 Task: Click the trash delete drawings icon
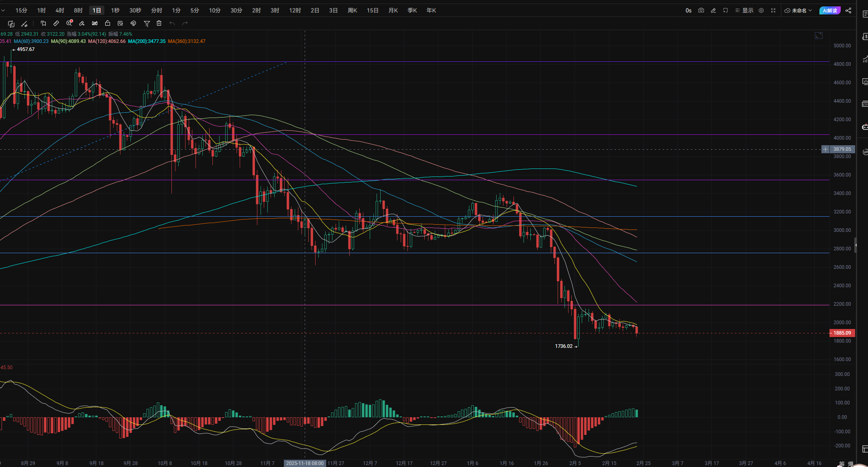coord(159,23)
